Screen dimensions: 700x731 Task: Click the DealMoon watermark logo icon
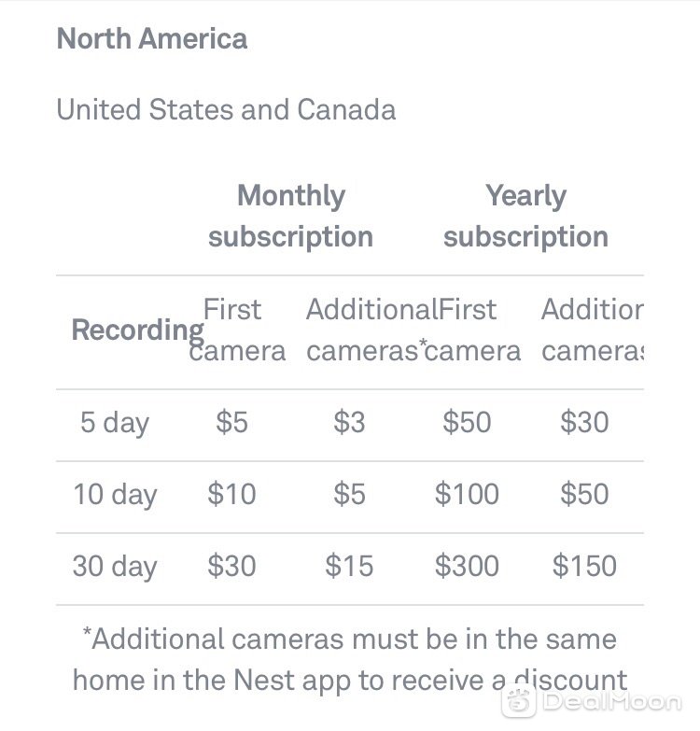518,701
